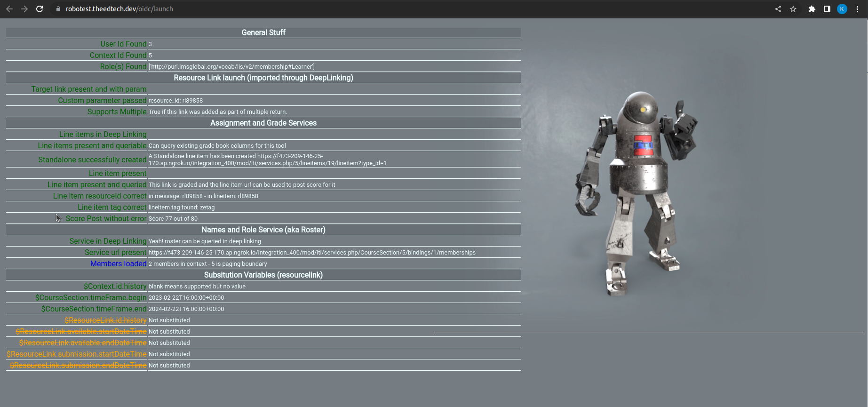This screenshot has height=407, width=868.
Task: Click resource_id: rl89858 value
Action: 175,101
